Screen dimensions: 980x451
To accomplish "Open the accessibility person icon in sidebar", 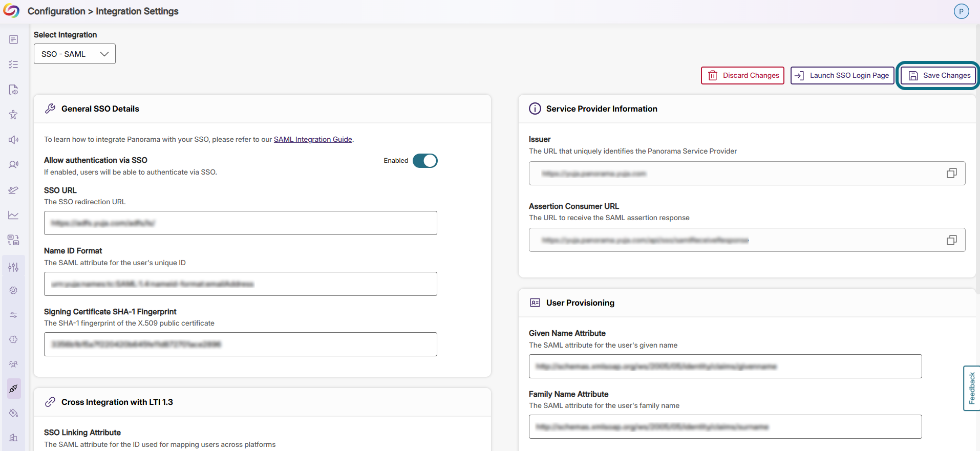I will tap(13, 115).
